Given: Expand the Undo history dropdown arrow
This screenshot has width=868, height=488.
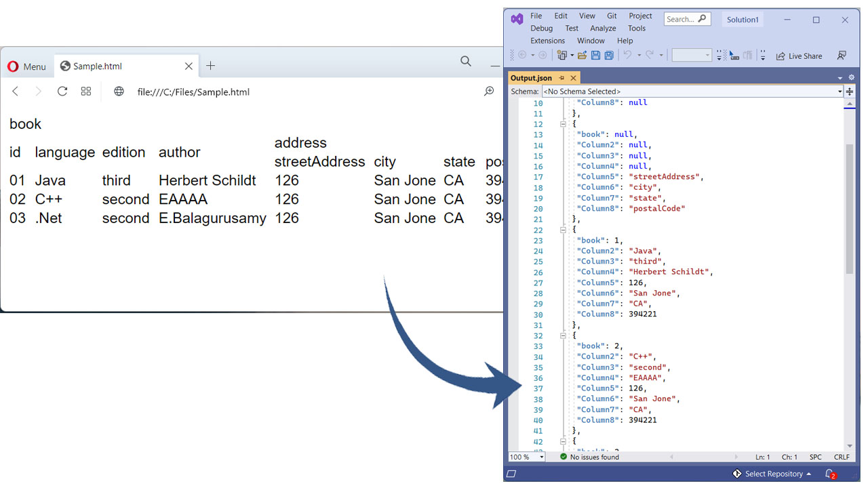Looking at the screenshot, I should click(x=639, y=56).
